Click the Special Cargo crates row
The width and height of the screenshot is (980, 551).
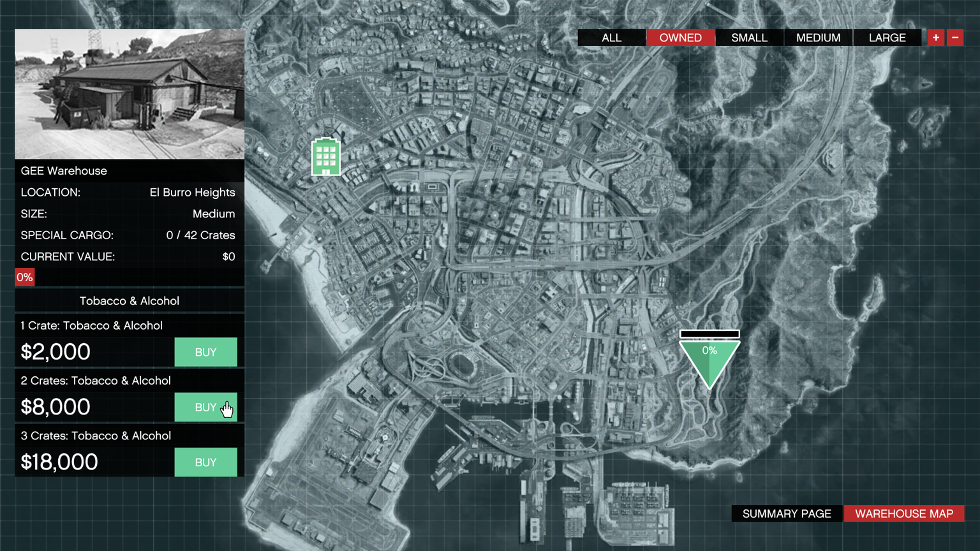click(x=128, y=235)
